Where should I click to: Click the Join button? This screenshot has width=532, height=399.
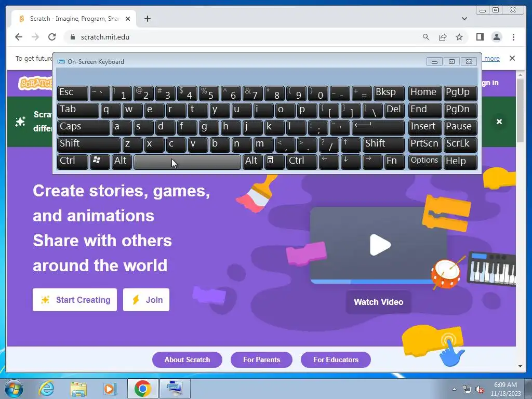(146, 300)
